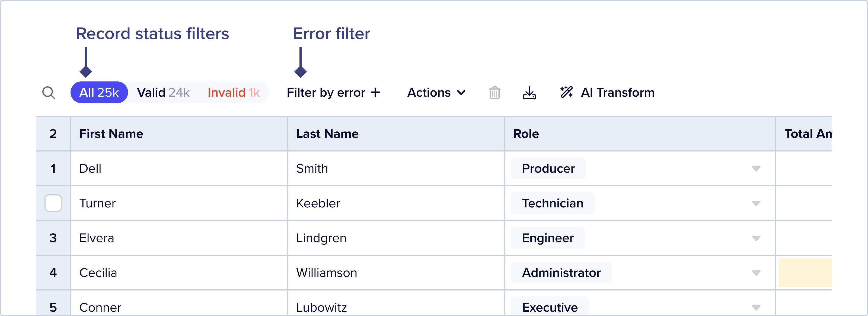This screenshot has height=316, width=868.
Task: Expand the Administrator role dropdown arrow
Action: coord(756,273)
